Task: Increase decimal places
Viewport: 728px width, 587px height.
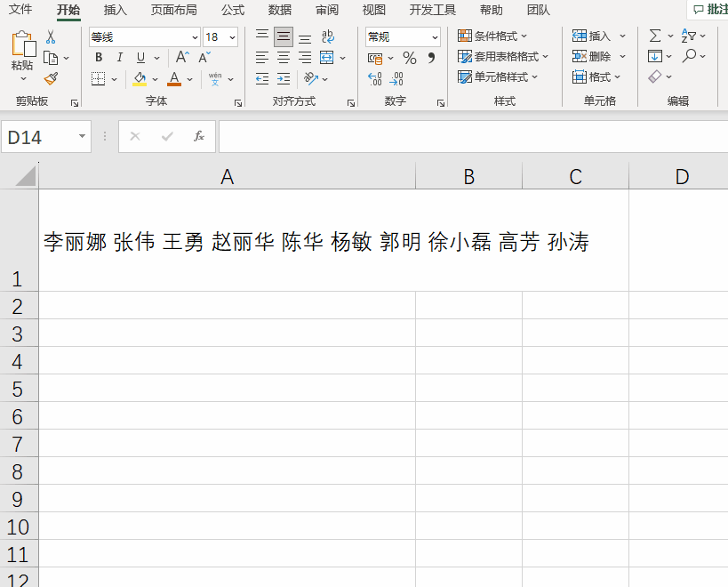Action: click(375, 78)
